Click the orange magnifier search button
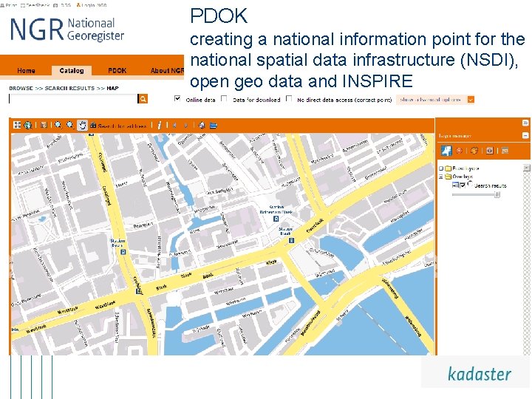Image resolution: width=532 pixels, height=399 pixels. click(143, 99)
